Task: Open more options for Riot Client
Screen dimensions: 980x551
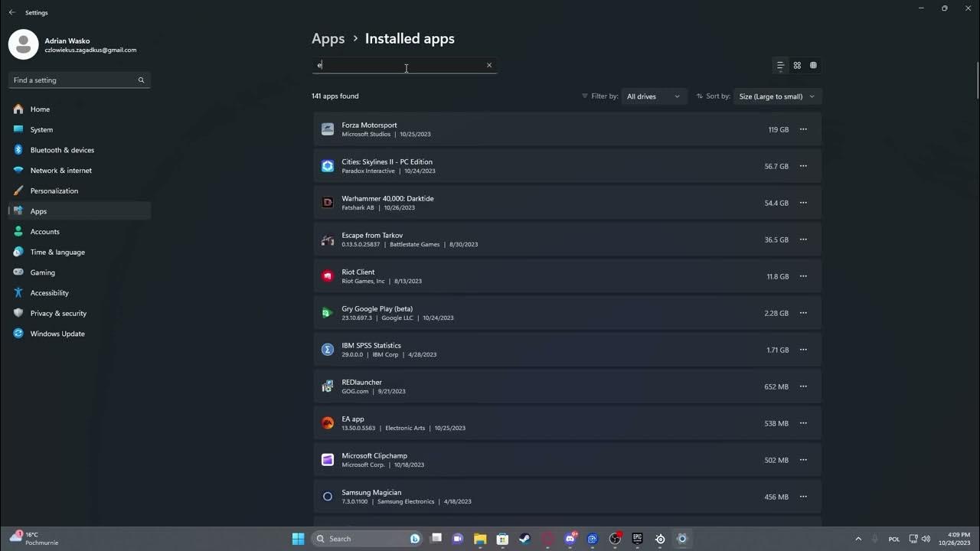Action: tap(803, 276)
